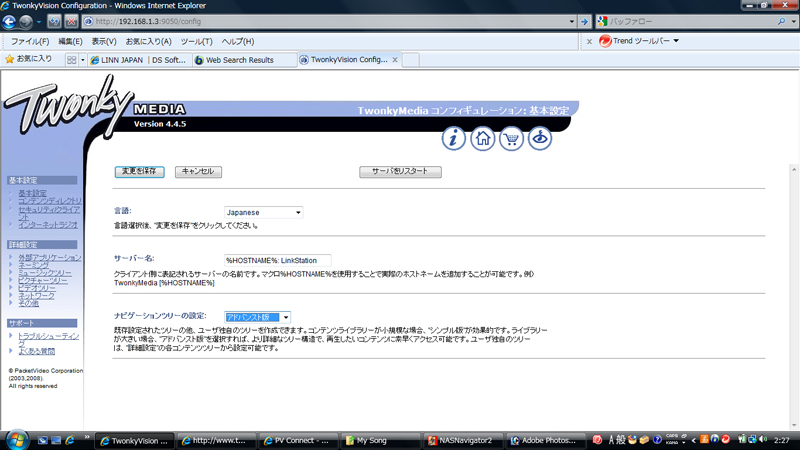Open the shopping cart icon
The image size is (800, 450).
[512, 139]
